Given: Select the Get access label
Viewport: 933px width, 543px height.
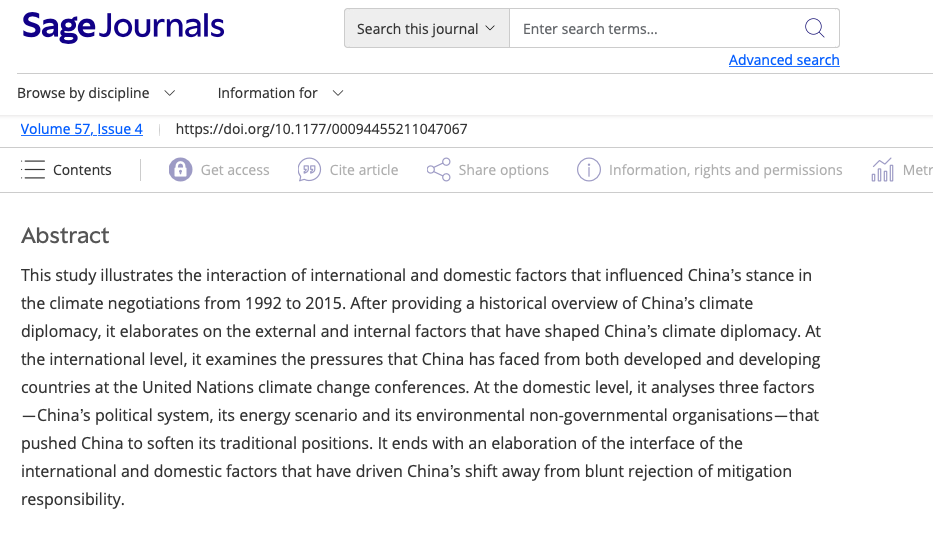Looking at the screenshot, I should (235, 170).
